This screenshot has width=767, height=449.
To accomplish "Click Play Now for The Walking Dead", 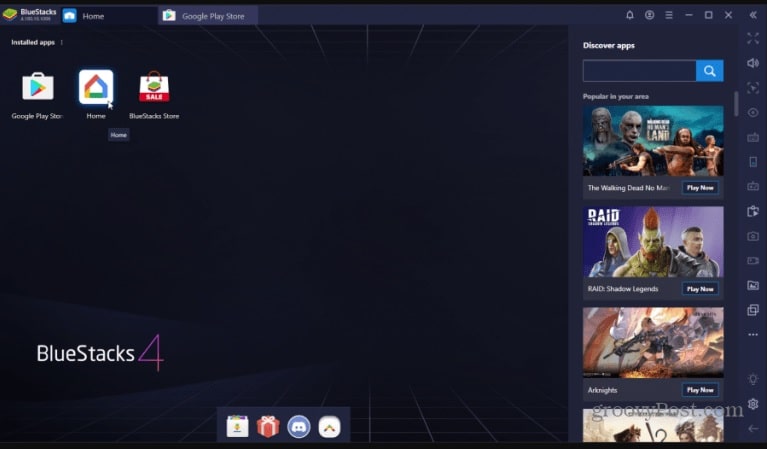I will tap(700, 188).
